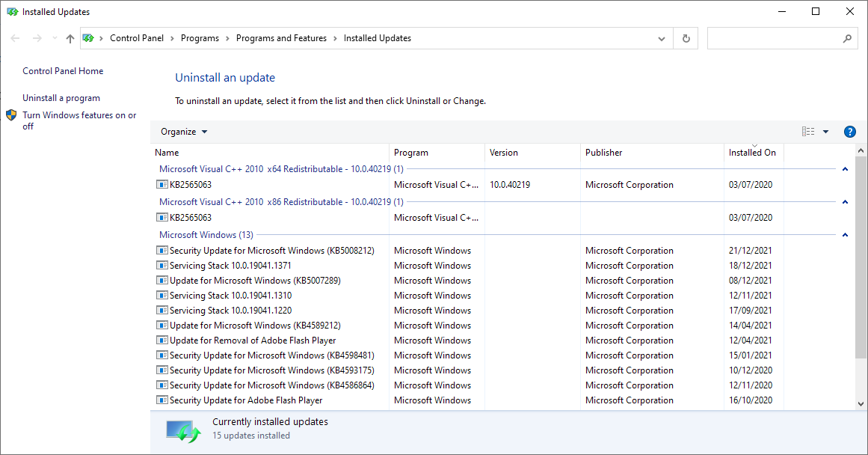Image resolution: width=868 pixels, height=455 pixels.
Task: Open Uninstall a program link
Action: tap(61, 98)
